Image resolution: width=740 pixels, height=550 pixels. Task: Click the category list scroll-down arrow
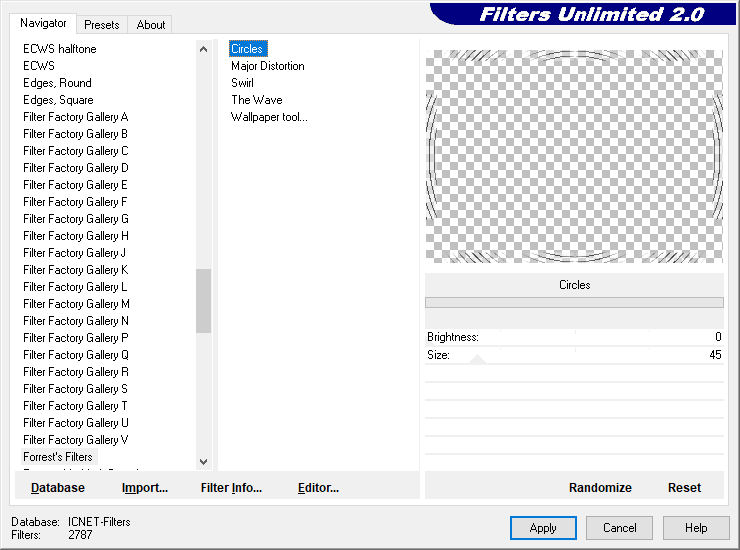pyautogui.click(x=203, y=462)
